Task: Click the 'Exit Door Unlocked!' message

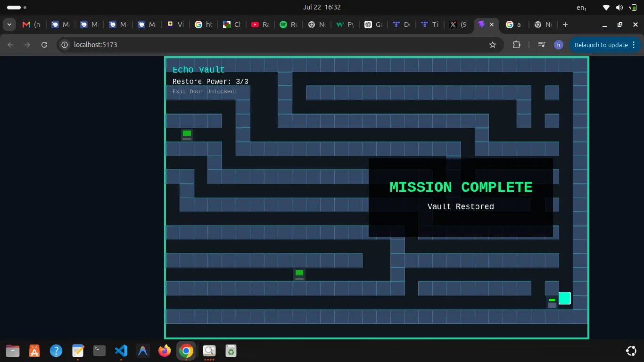Action: click(x=205, y=91)
